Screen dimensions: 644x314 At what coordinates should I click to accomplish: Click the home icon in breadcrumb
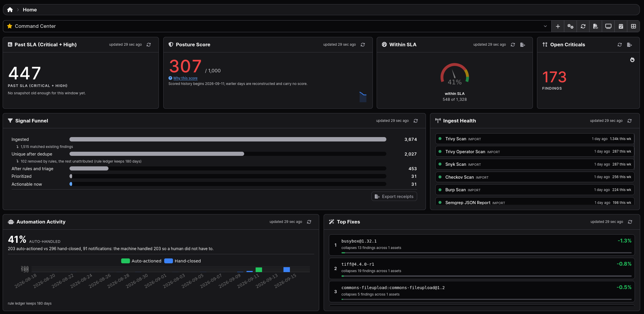[x=10, y=10]
